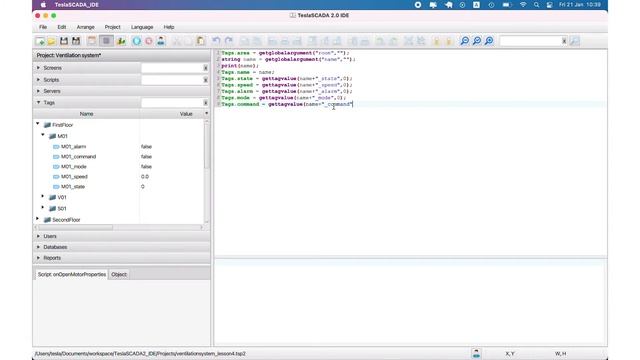Click the Save As floppy-disk icon
Image resolution: width=640 pixels, height=360 pixels.
click(76, 41)
